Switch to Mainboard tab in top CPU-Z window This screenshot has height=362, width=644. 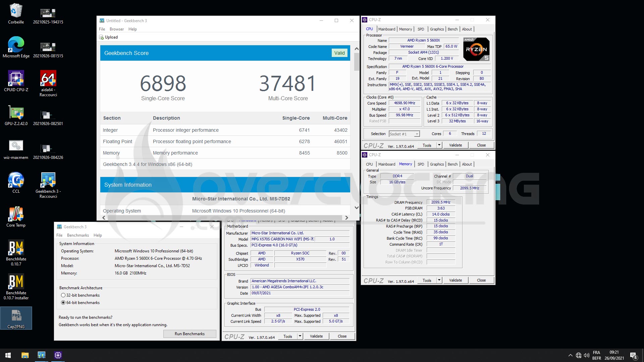(387, 29)
